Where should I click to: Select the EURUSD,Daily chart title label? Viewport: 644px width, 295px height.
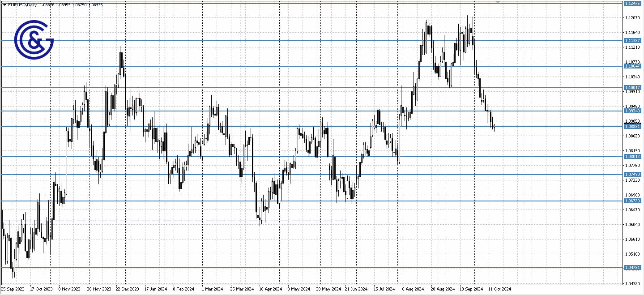[21, 4]
